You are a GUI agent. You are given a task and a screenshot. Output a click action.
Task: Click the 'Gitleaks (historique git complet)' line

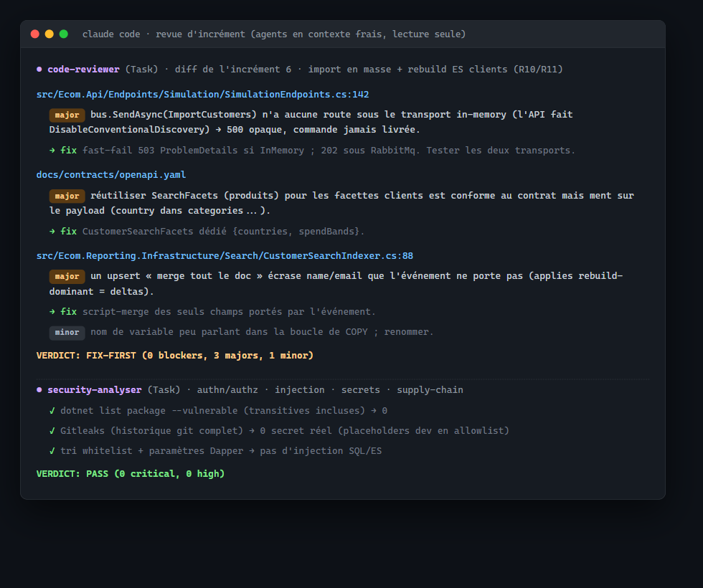(285, 431)
